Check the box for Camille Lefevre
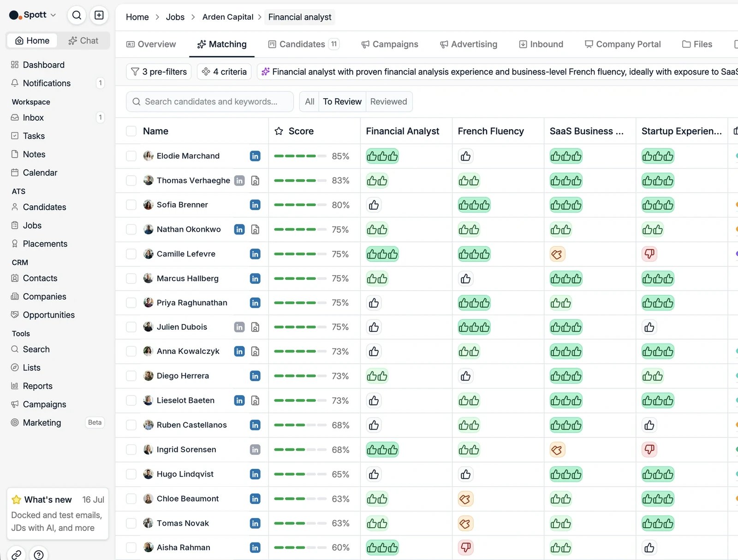This screenshot has height=560, width=738. point(131,254)
